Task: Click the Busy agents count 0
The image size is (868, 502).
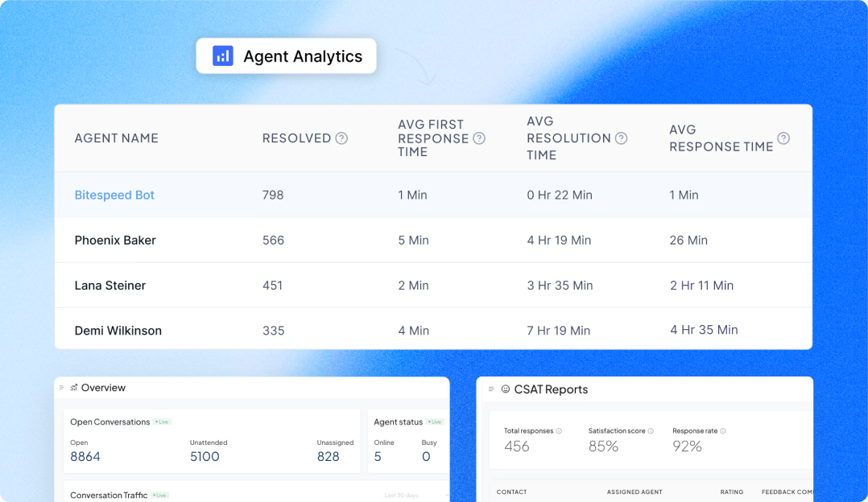Action: coord(426,457)
